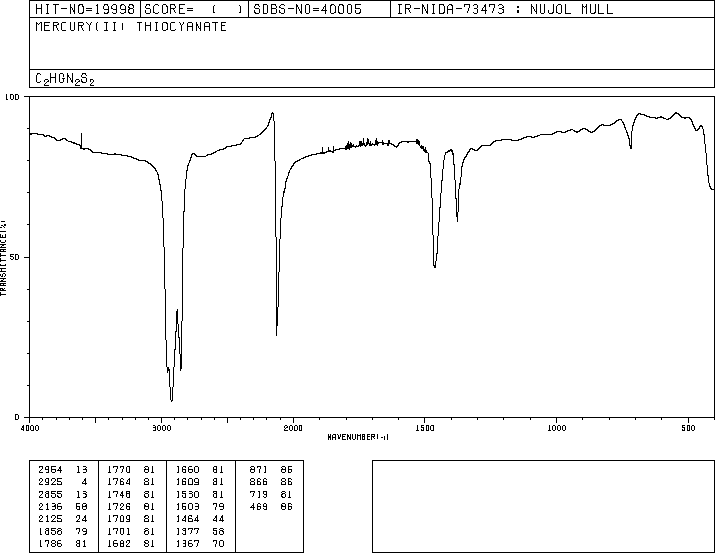Click transmittance value 68 beside 2136
The image size is (715, 553).
point(82,506)
